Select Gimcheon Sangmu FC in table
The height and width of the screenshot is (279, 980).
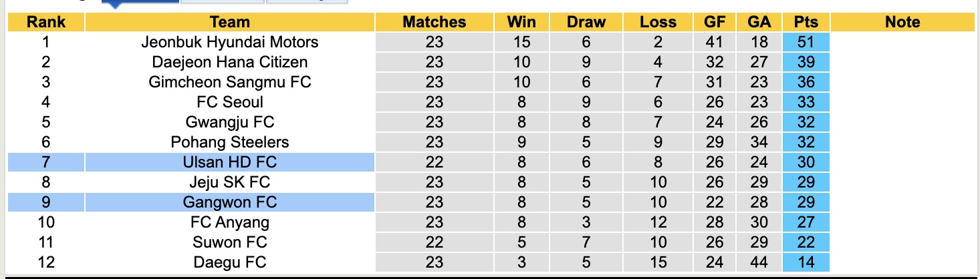coord(229,82)
